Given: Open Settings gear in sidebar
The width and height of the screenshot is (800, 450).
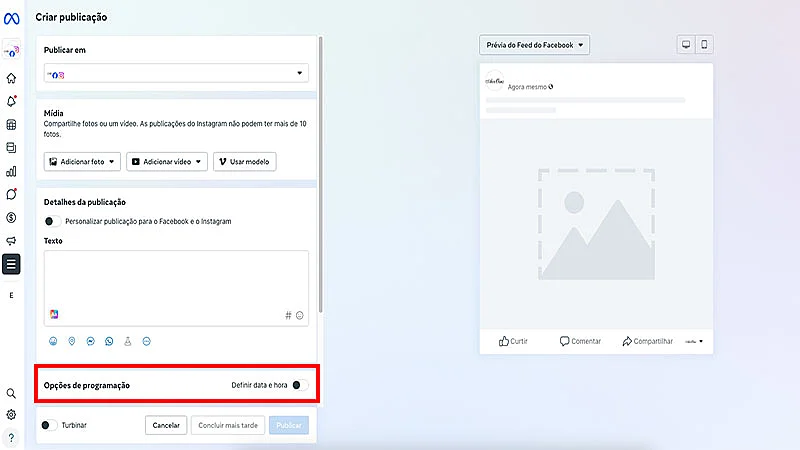Looking at the screenshot, I should [11, 415].
